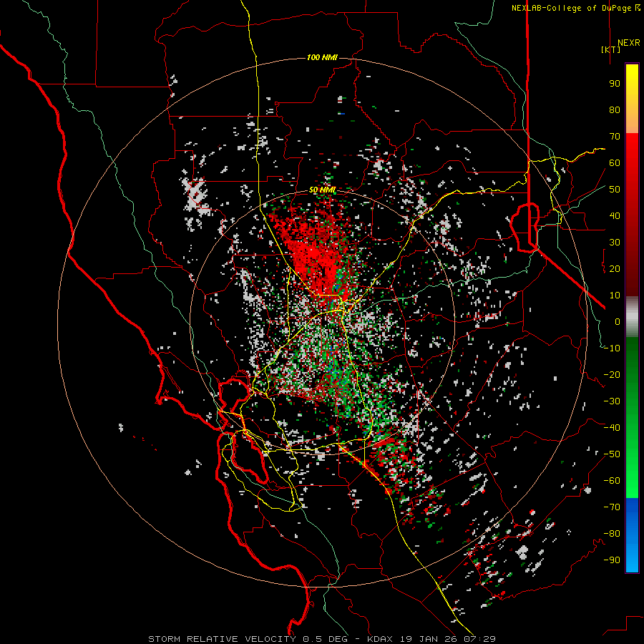The height and width of the screenshot is (644, 644).
Task: Click the [KT] units label
Action: pyautogui.click(x=610, y=49)
